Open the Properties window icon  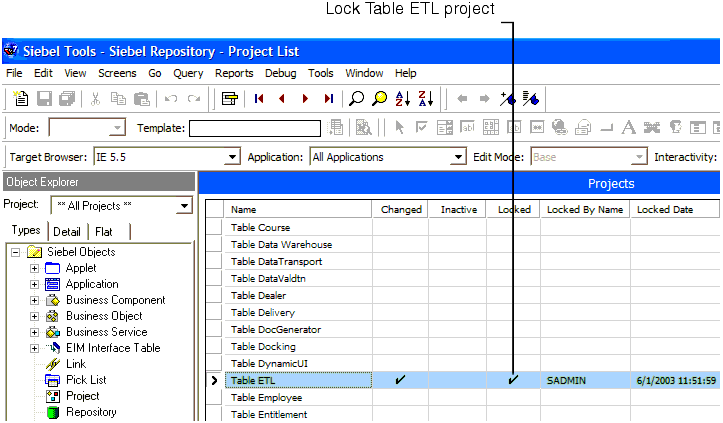[x=230, y=98]
